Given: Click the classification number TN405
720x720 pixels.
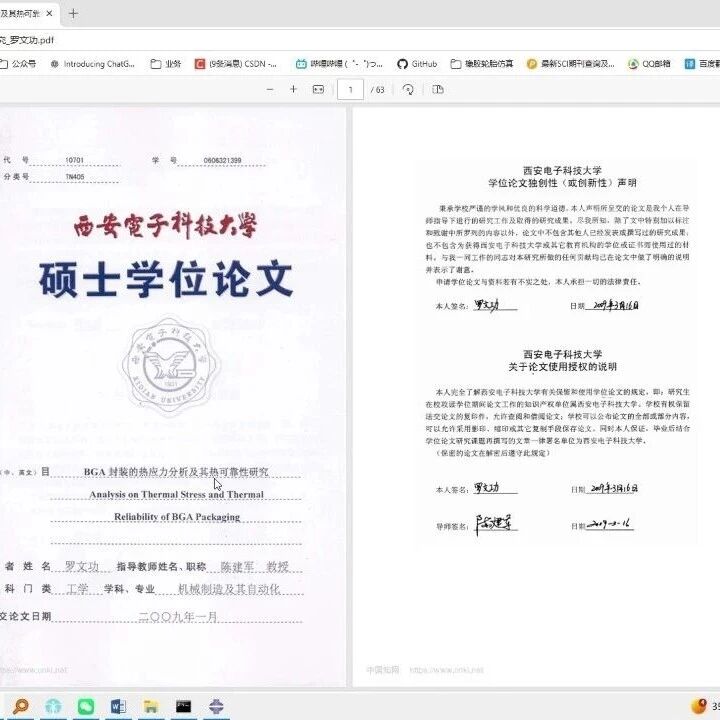Looking at the screenshot, I should coord(75,177).
